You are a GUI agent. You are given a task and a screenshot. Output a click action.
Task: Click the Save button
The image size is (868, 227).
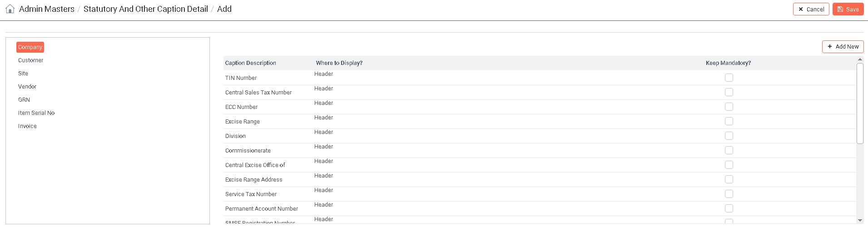(x=848, y=9)
